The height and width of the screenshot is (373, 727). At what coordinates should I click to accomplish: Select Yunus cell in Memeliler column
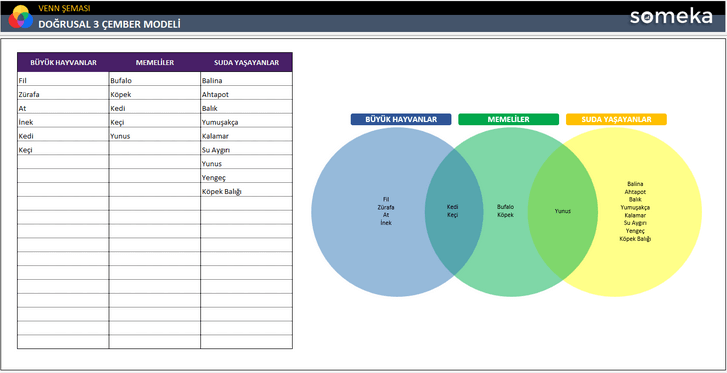coord(155,135)
